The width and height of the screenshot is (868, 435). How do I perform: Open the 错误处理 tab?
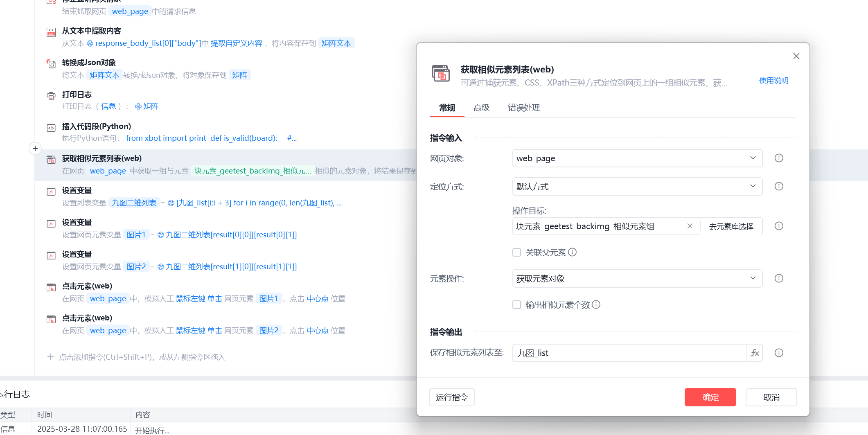[523, 108]
